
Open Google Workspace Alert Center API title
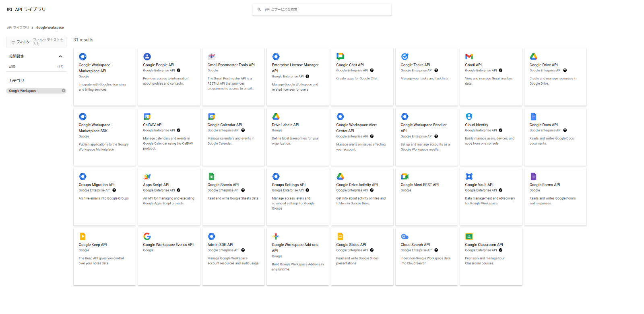tap(356, 128)
